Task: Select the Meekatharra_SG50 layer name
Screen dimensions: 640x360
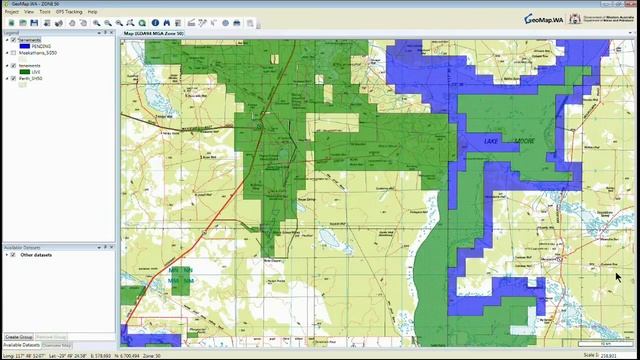Action: tap(38, 53)
